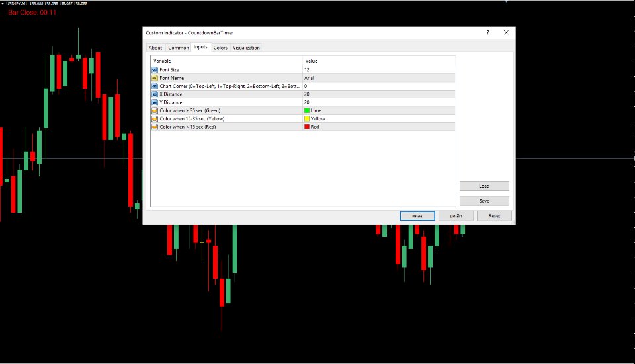Switch to the Common tab

click(178, 48)
